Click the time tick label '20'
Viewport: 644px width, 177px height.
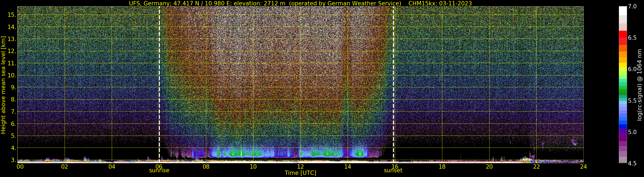tap(489, 166)
